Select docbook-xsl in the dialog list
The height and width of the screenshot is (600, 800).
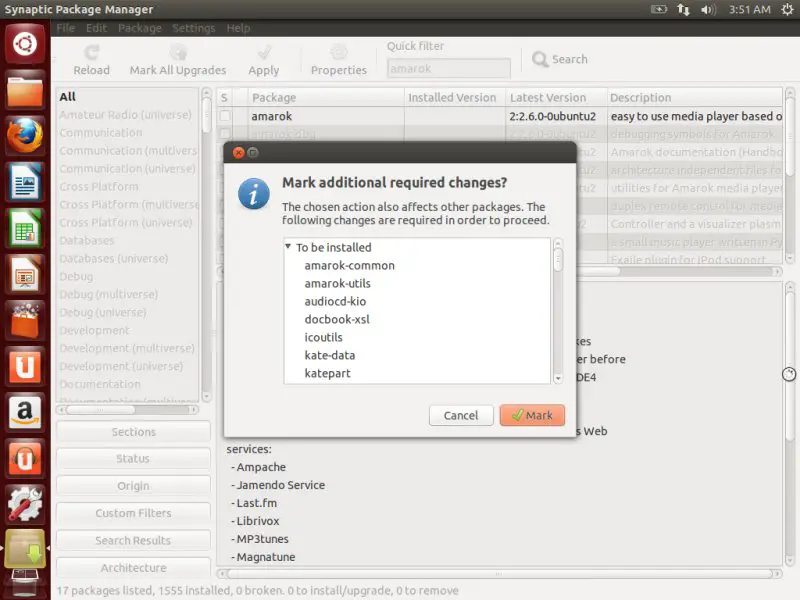coord(337,319)
